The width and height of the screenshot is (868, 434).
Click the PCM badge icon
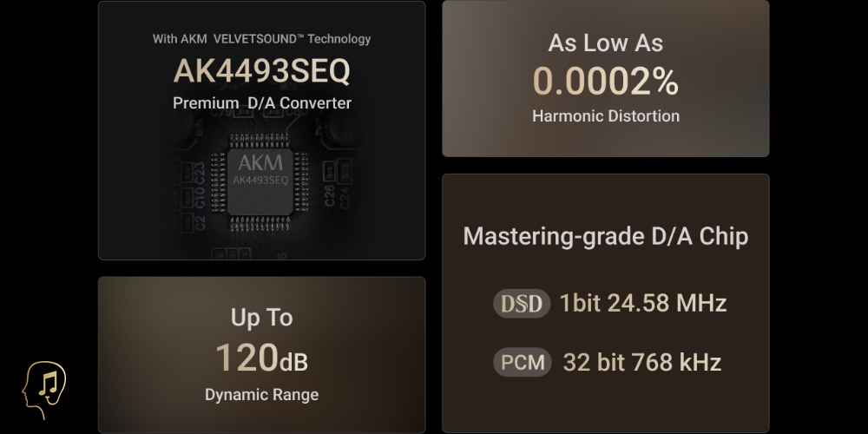pyautogui.click(x=522, y=361)
